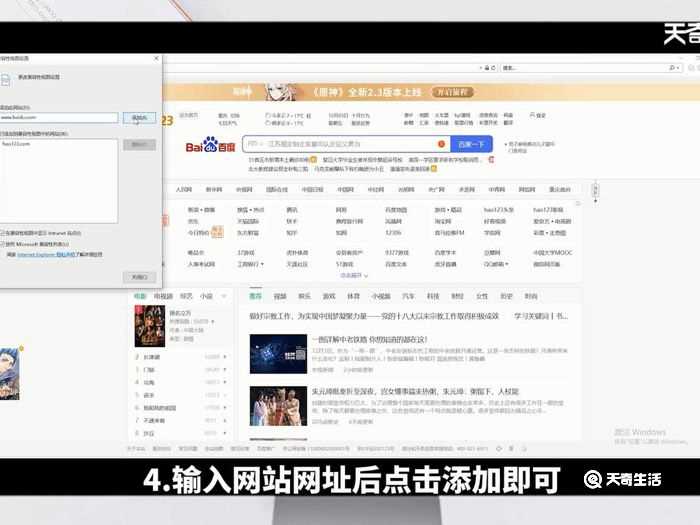Click the lock icon in the address bar
The height and width of the screenshot is (525, 700).
[488, 68]
